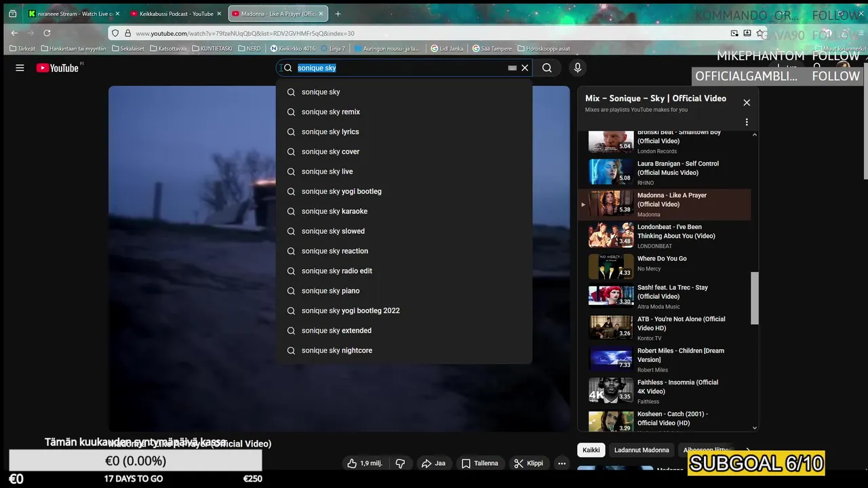Screen dimensions: 868x488
Task: Click the playlist scroll-up arrow
Action: pyautogui.click(x=755, y=135)
